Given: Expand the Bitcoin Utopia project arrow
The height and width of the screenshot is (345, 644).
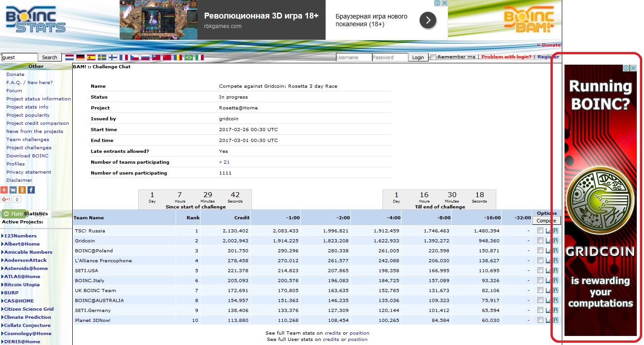Looking at the screenshot, I should [x=2, y=285].
